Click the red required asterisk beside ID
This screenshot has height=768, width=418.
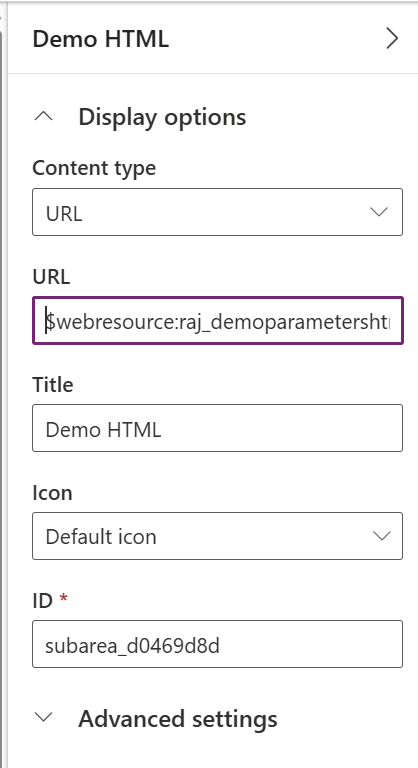[x=63, y=598]
